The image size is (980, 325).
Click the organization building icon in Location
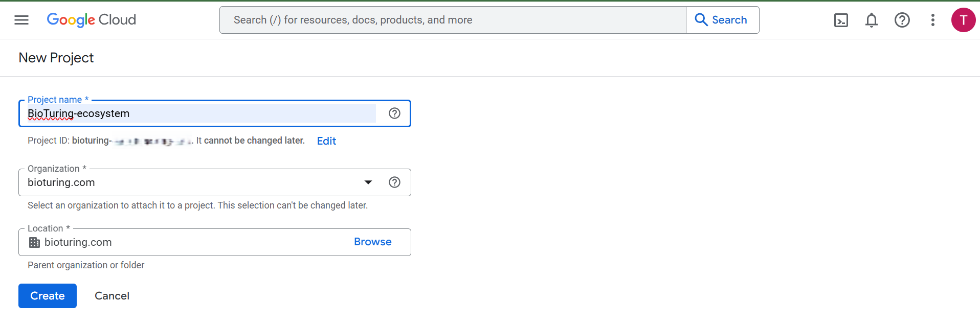pos(34,242)
